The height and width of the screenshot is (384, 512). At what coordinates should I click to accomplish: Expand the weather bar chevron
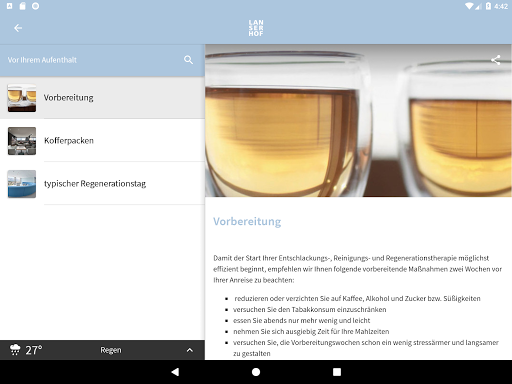point(190,350)
